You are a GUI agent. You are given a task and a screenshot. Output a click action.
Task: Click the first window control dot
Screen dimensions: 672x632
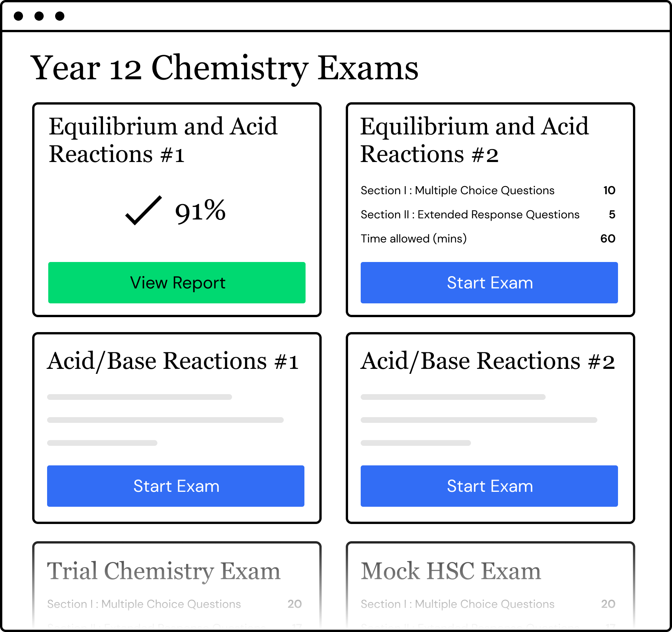pyautogui.click(x=18, y=16)
